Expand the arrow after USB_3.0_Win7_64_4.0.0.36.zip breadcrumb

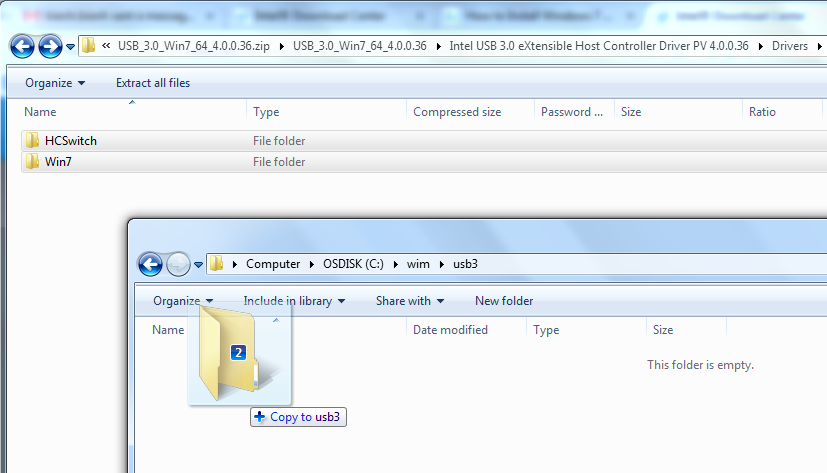(x=282, y=46)
